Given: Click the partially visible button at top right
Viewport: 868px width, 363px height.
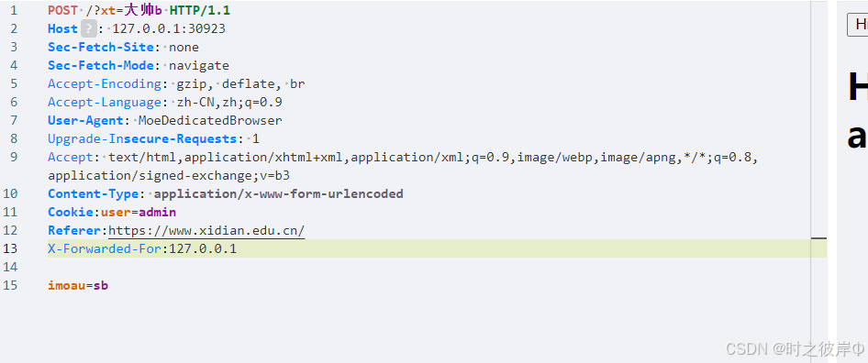Looking at the screenshot, I should click(858, 25).
